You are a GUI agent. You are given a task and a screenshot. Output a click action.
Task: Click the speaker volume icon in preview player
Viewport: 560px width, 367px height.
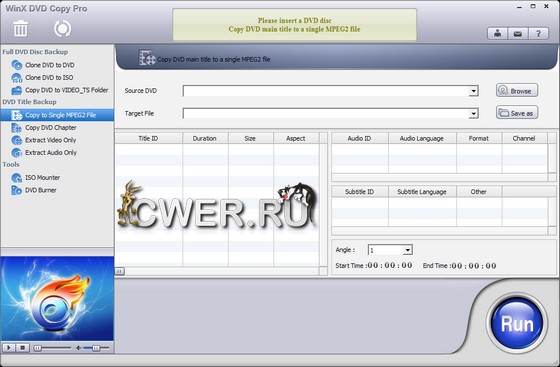click(x=78, y=348)
